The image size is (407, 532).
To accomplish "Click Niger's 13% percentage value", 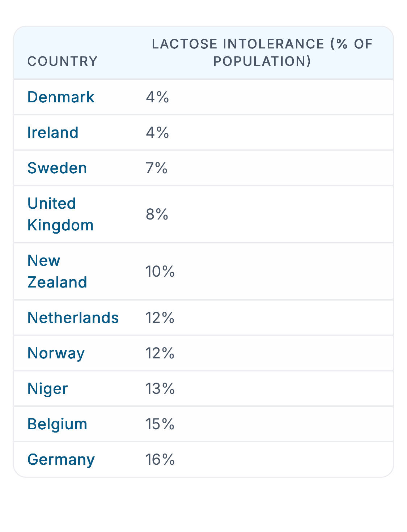I will [160, 389].
